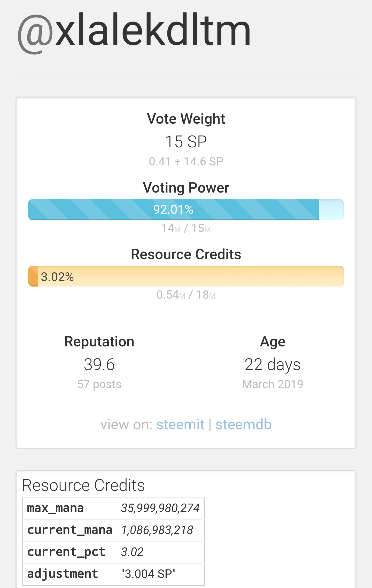Click the 0.54M / 18M mana text
This screenshot has width=372, height=588.
coord(186,295)
